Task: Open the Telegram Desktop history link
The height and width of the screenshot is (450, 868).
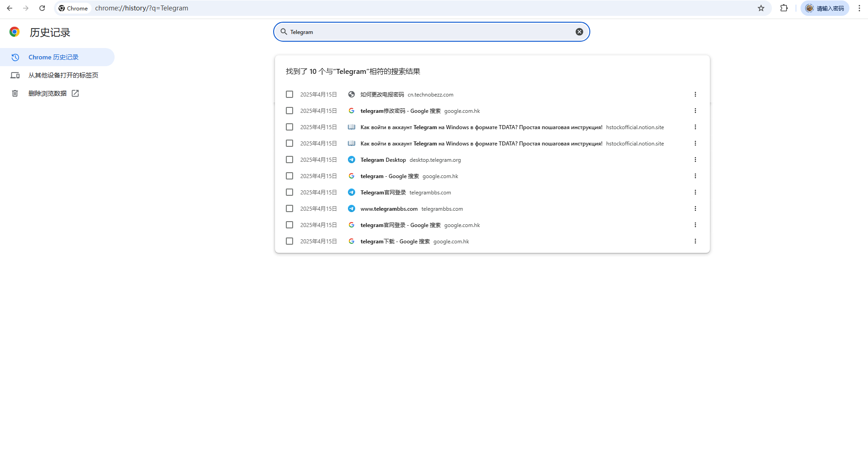Action: (x=383, y=160)
